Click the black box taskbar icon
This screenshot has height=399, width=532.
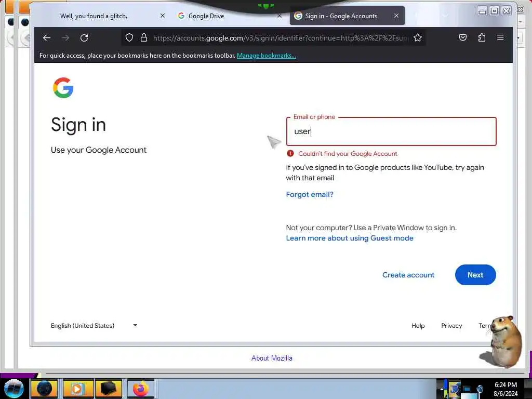109,389
